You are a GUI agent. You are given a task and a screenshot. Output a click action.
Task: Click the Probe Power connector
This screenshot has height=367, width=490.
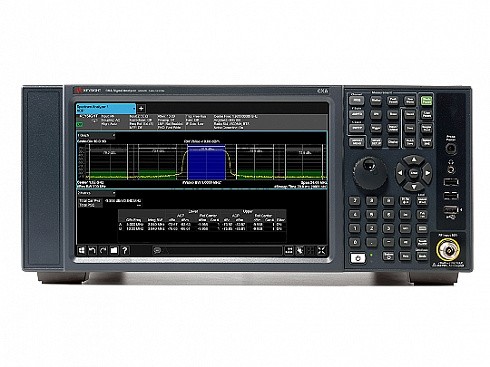click(451, 149)
